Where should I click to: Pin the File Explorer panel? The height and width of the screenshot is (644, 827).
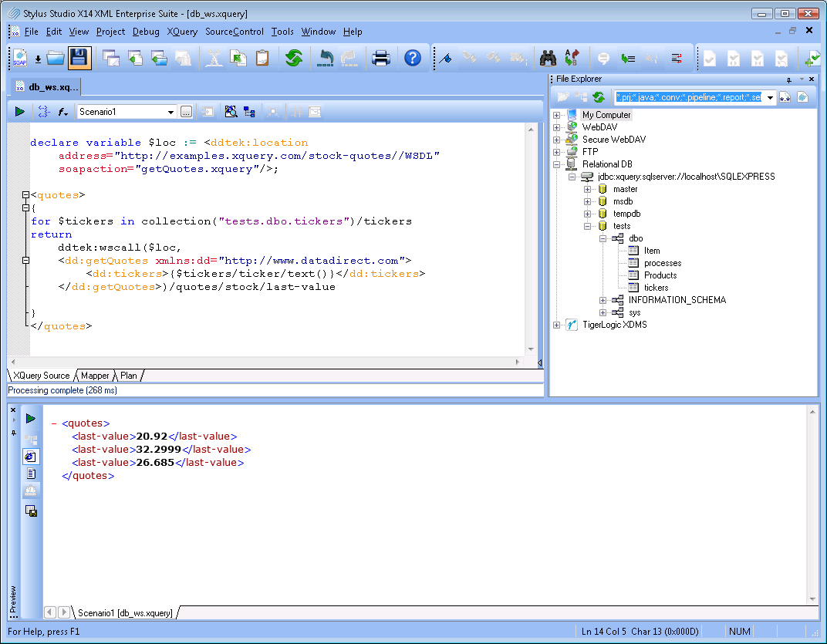789,79
